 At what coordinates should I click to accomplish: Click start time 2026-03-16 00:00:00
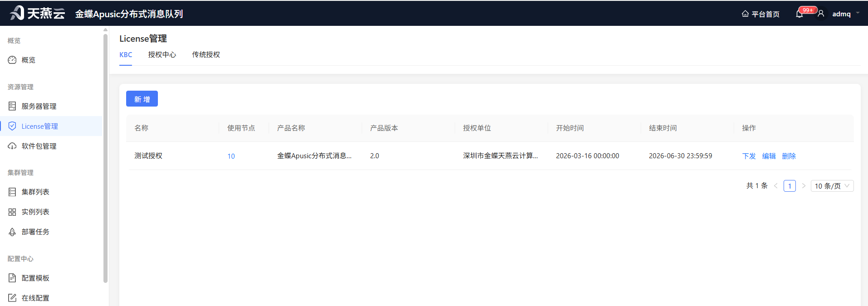point(588,156)
